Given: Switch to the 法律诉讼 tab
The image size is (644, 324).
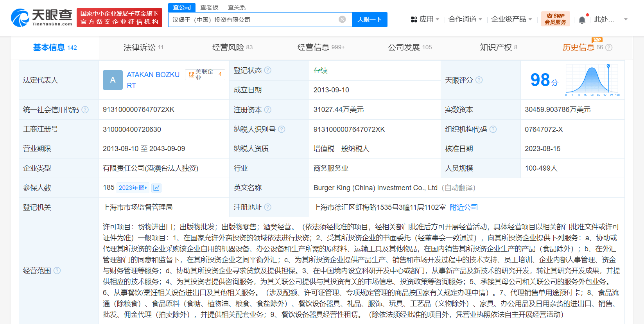Looking at the screenshot, I should (143, 47).
